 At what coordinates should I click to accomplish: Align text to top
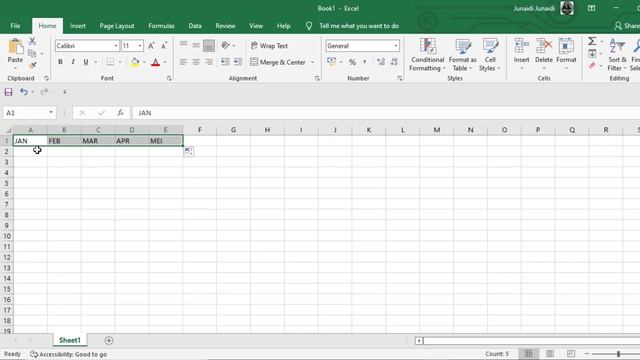click(184, 45)
